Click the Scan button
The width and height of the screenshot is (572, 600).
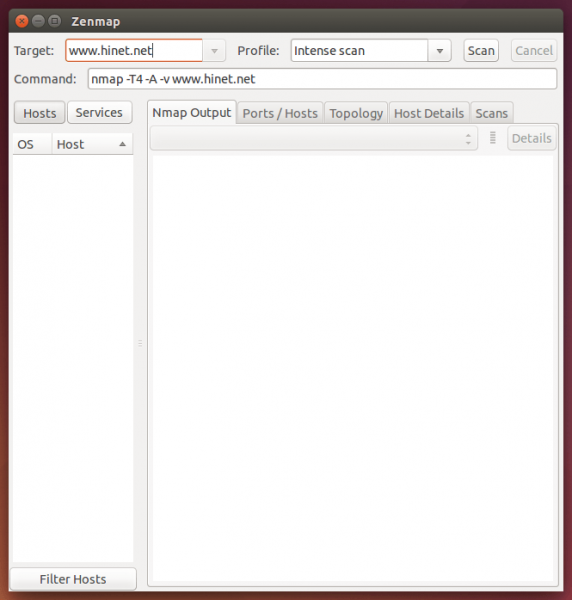481,51
